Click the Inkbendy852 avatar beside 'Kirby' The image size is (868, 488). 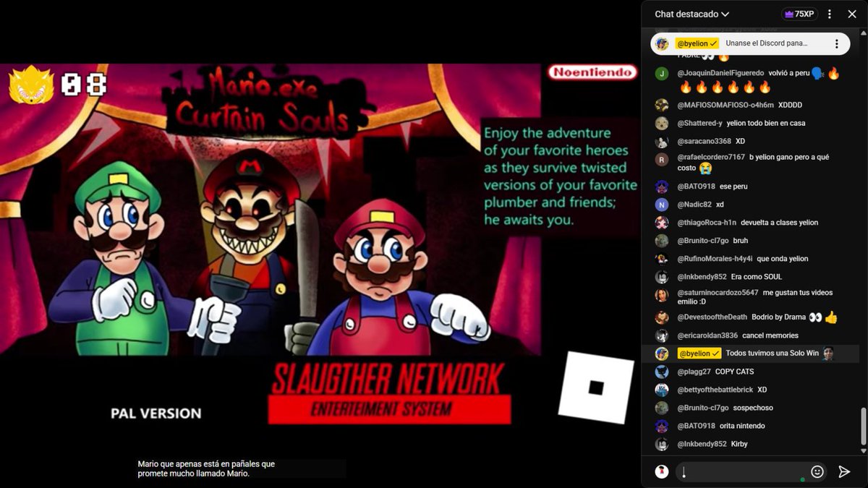click(662, 444)
